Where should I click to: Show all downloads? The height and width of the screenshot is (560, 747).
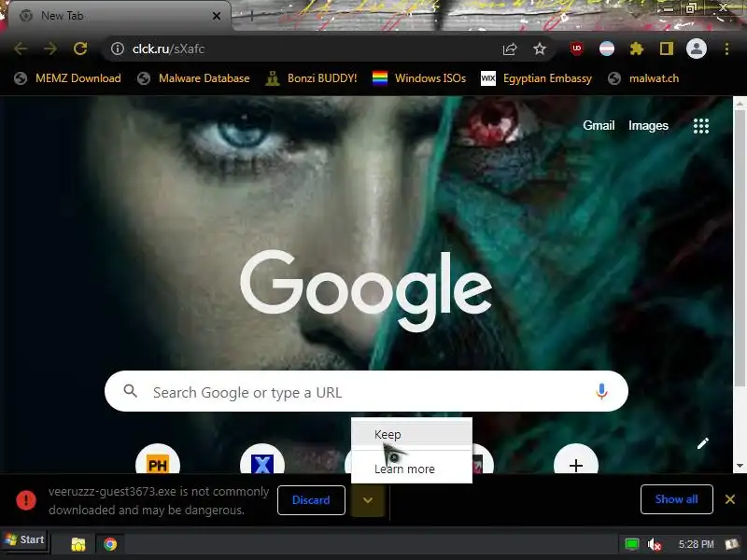676,499
